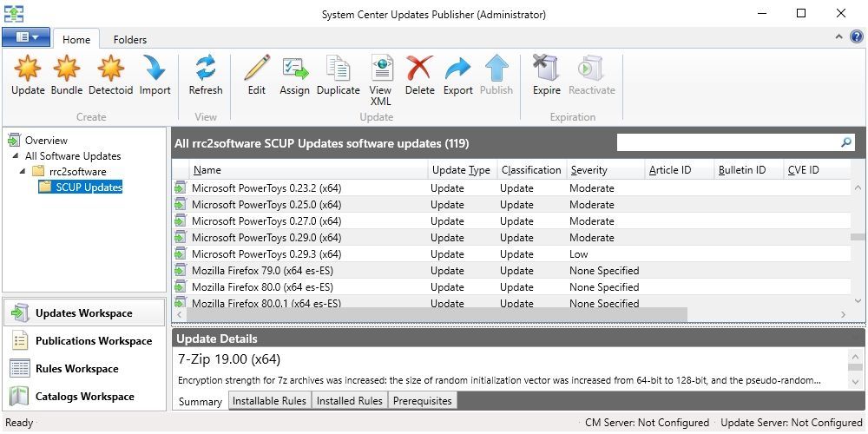
Task: Select the Prerequisites tab
Action: [423, 400]
